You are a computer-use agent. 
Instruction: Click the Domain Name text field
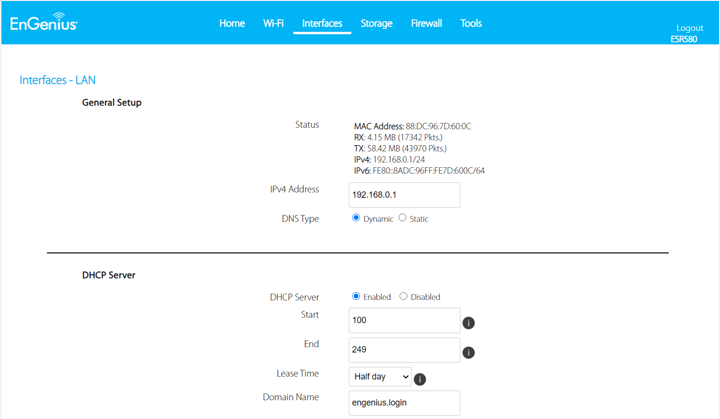(x=405, y=402)
